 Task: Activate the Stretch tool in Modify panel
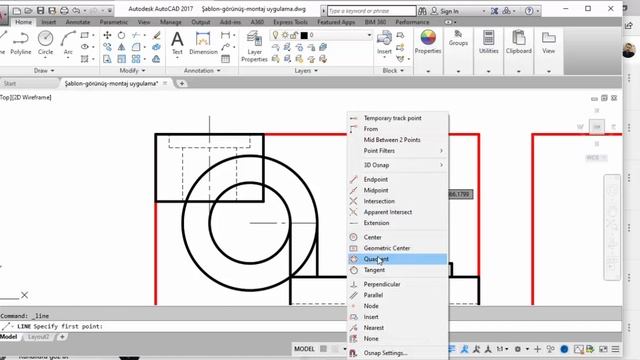click(107, 59)
